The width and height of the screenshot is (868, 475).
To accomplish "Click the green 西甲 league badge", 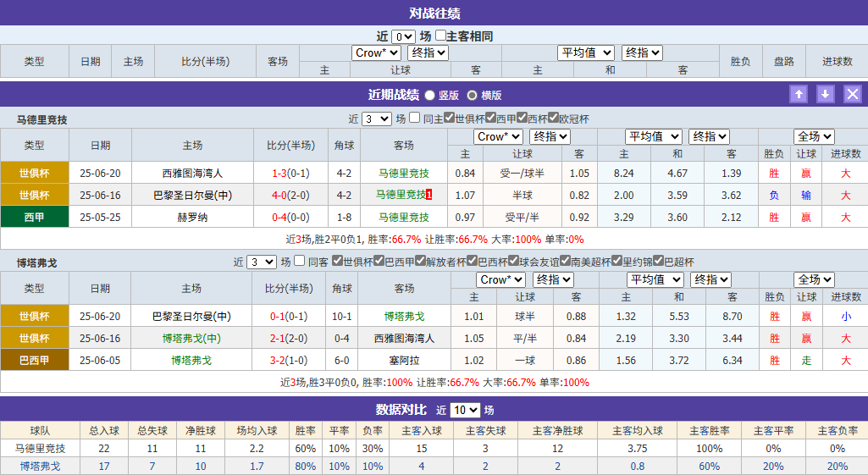I will click(x=35, y=217).
